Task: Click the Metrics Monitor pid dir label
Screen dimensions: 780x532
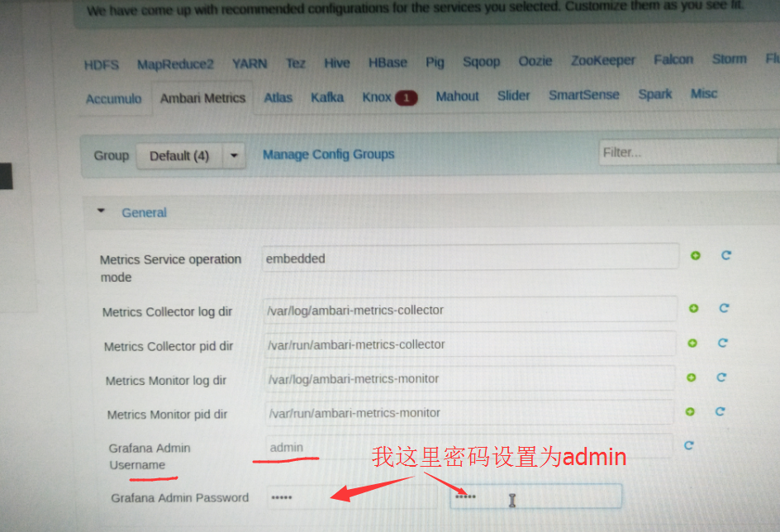Action: click(167, 414)
